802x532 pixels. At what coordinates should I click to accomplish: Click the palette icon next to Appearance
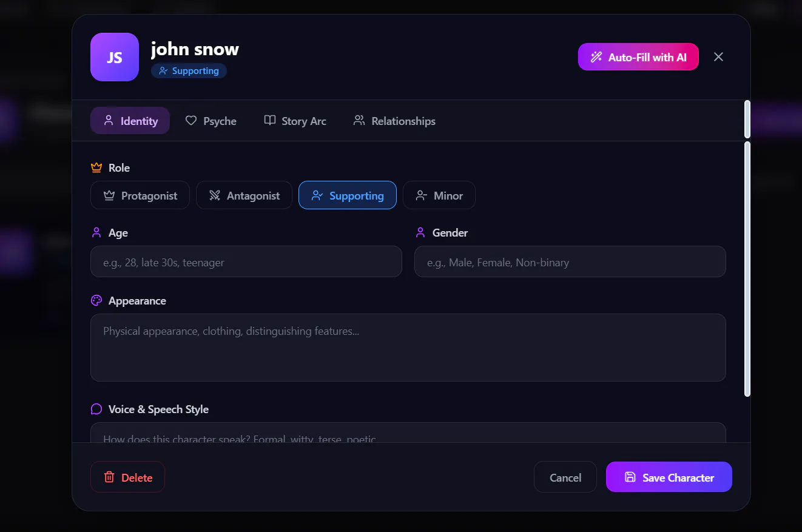(x=96, y=300)
